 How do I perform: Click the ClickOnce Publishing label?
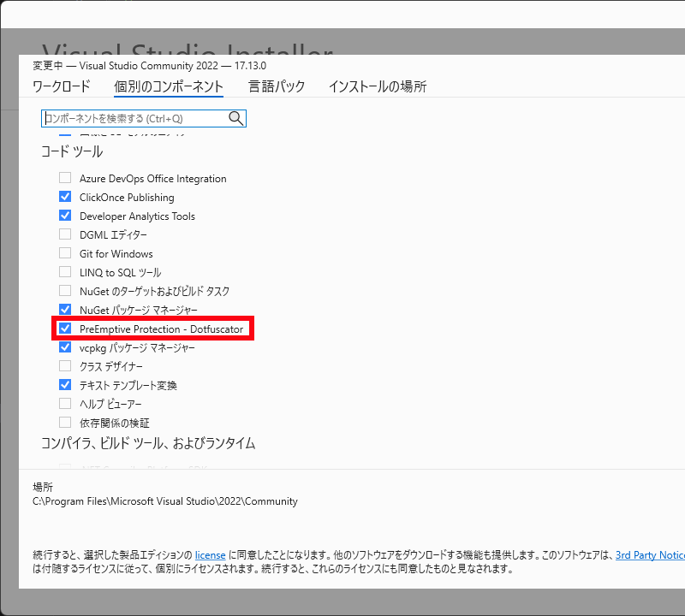click(127, 198)
